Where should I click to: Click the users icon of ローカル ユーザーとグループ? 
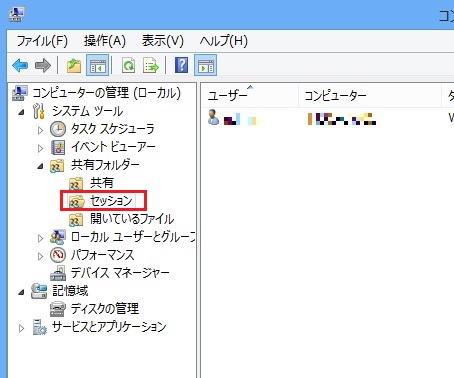click(x=58, y=237)
